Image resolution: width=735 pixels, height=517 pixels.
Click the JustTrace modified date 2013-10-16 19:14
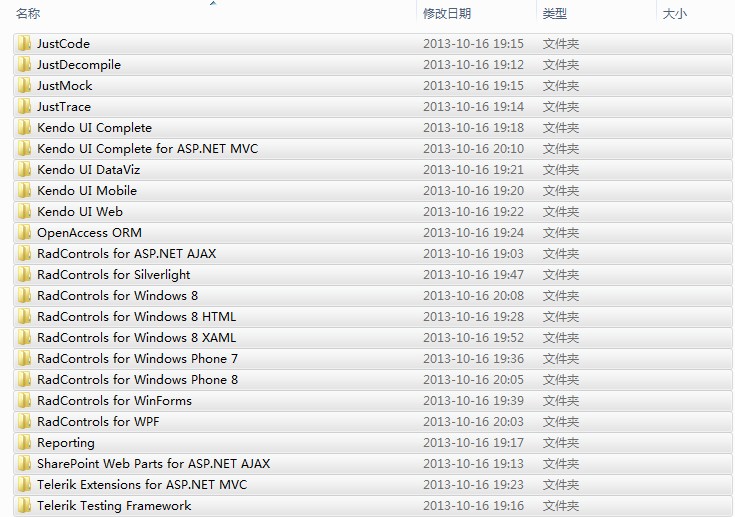pyautogui.click(x=473, y=107)
